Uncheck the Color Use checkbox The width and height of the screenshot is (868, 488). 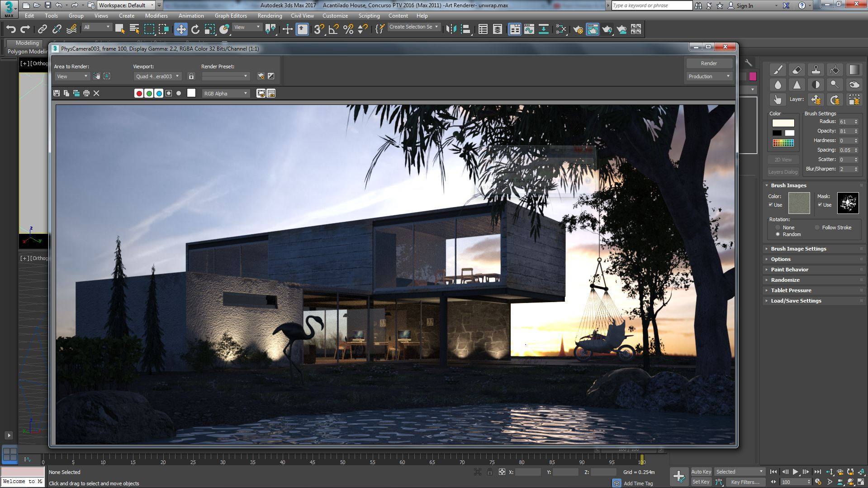(x=771, y=205)
